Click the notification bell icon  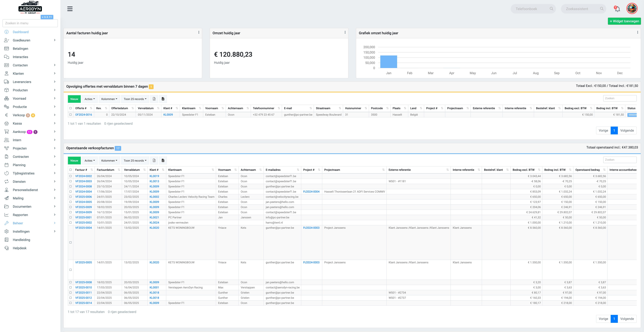pos(617,9)
